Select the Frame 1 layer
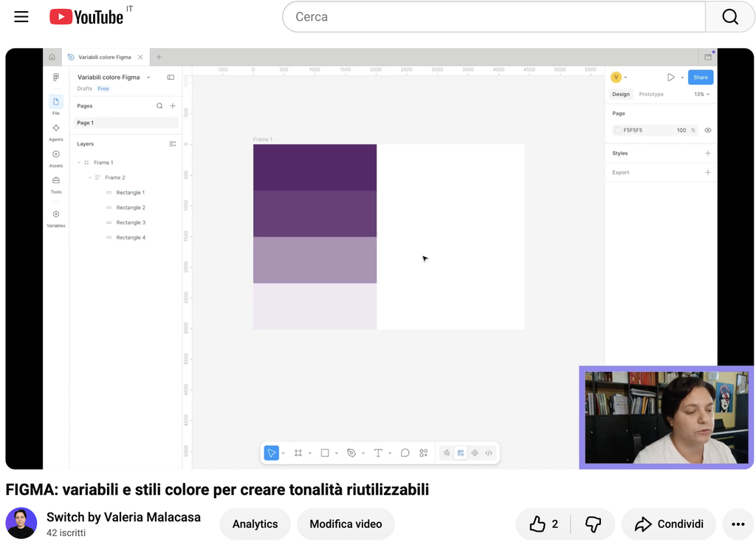The image size is (756, 548). (x=103, y=162)
